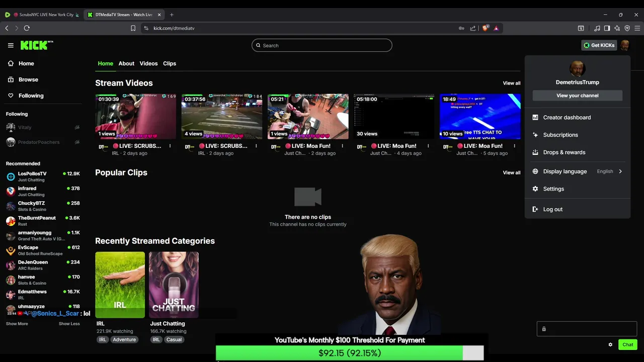Open EvScape recommended channel

click(43, 250)
